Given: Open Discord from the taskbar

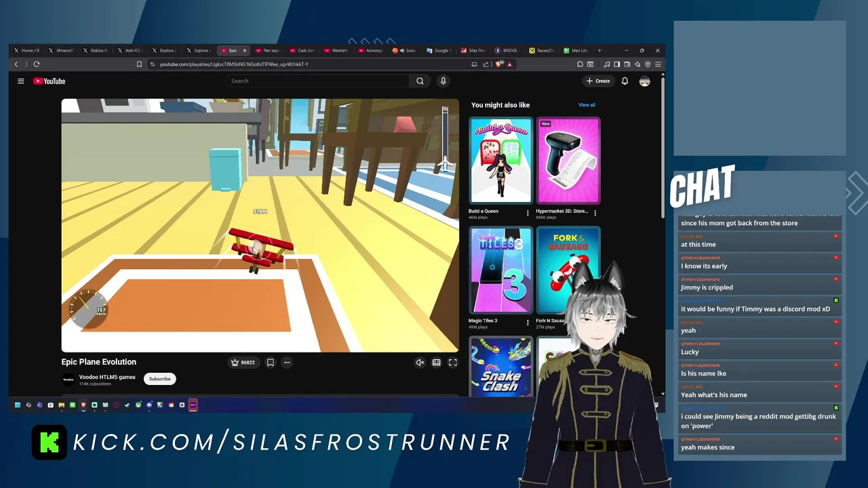Looking at the screenshot, I should 149,405.
